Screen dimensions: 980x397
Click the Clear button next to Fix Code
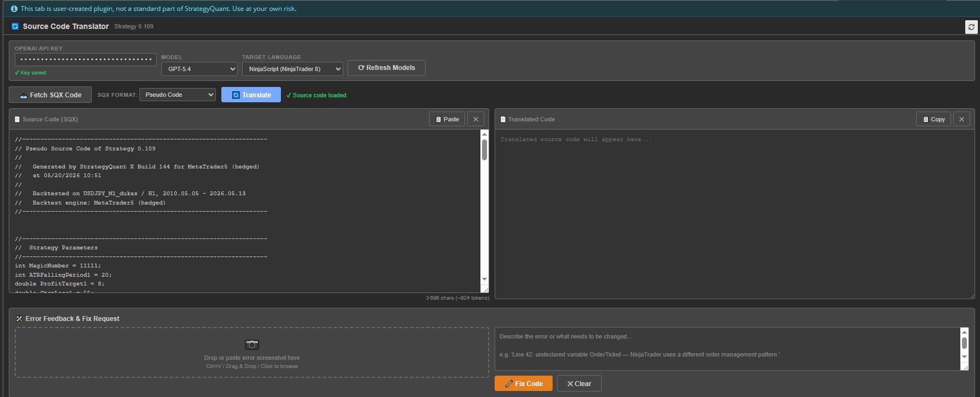(579, 383)
